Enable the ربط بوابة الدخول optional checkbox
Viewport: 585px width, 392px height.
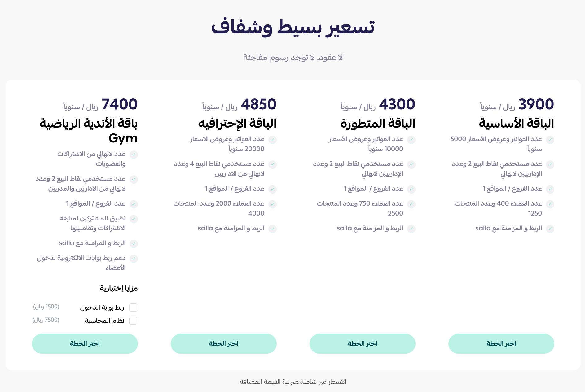click(x=133, y=307)
